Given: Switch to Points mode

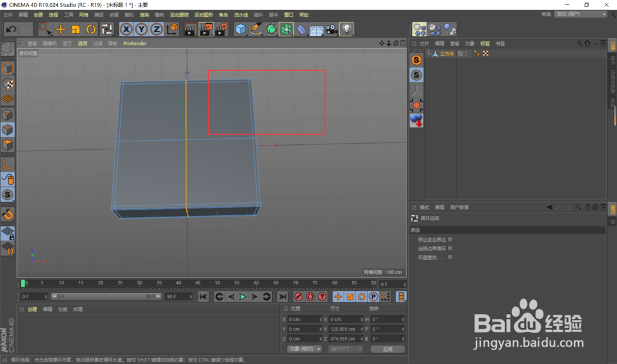Looking at the screenshot, I should (7, 115).
